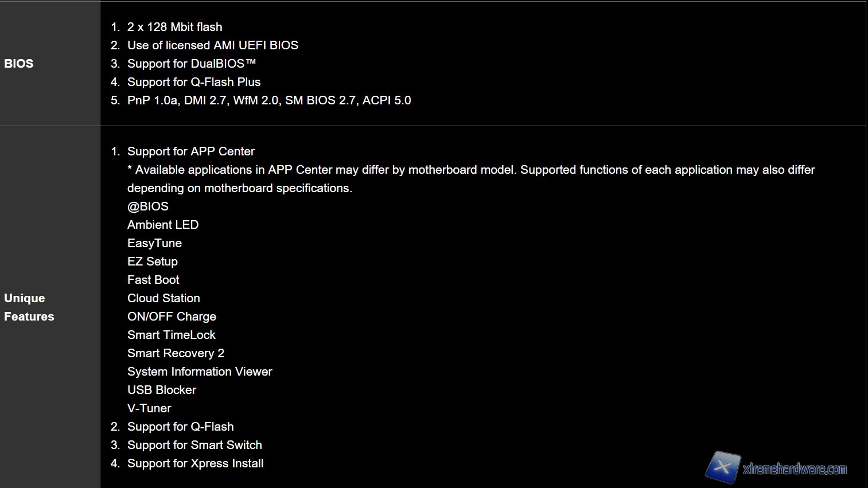The height and width of the screenshot is (488, 868).
Task: Click the EasyTune entry
Action: point(154,243)
